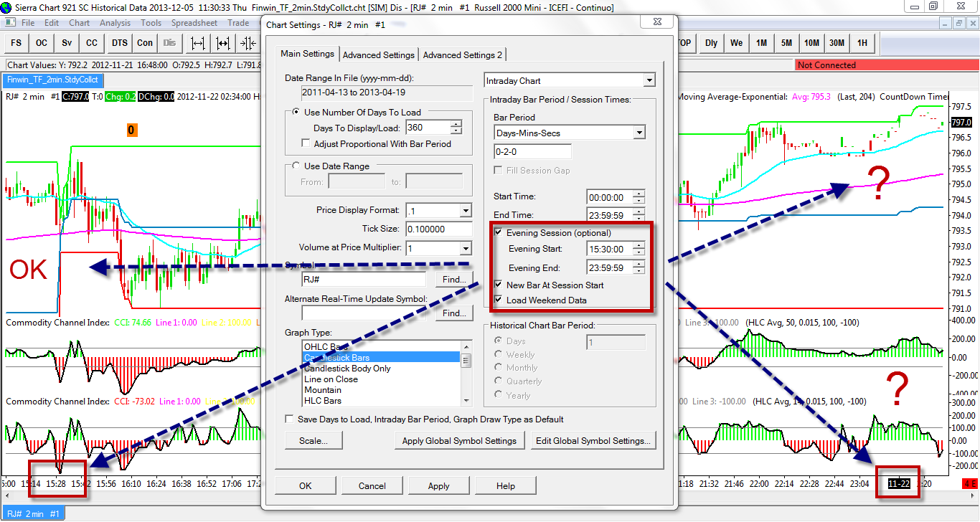Click the DTS toolbar button
This screenshot has height=522, width=980.
[x=119, y=43]
